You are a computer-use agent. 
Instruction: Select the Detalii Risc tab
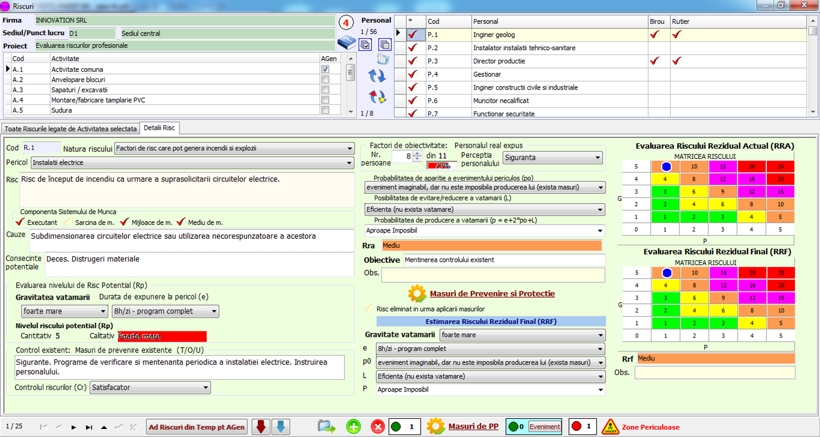[160, 128]
